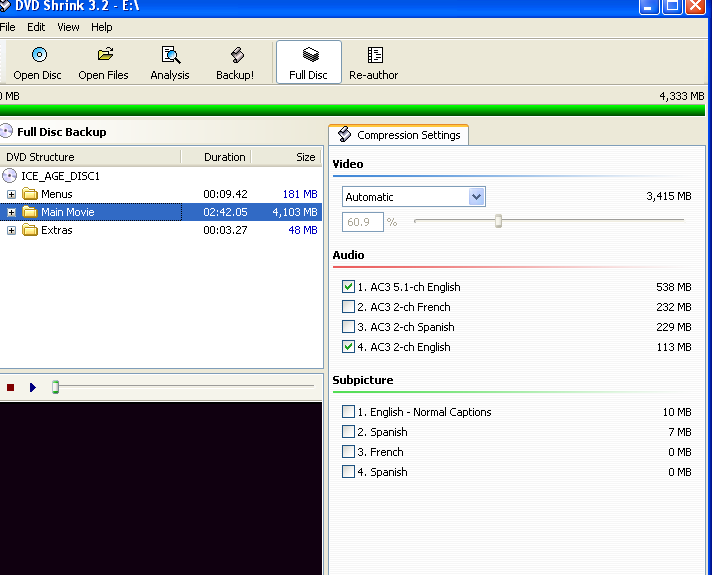Open the View menu

tap(68, 27)
